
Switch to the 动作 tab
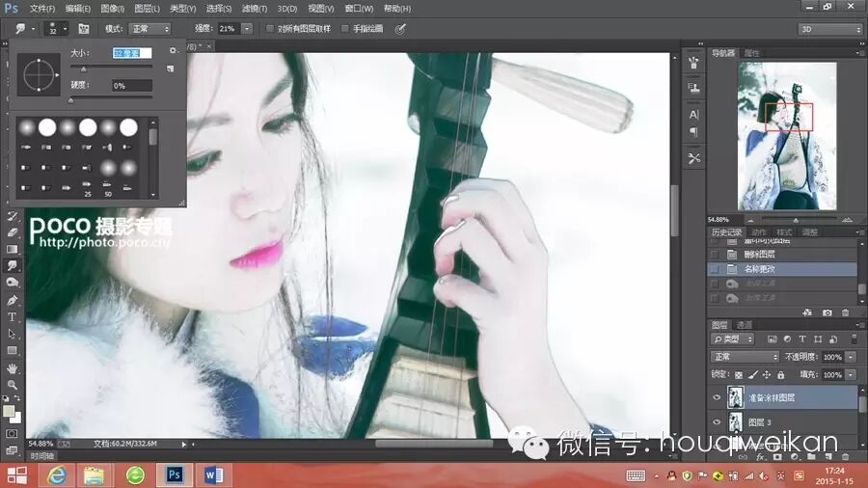[759, 232]
